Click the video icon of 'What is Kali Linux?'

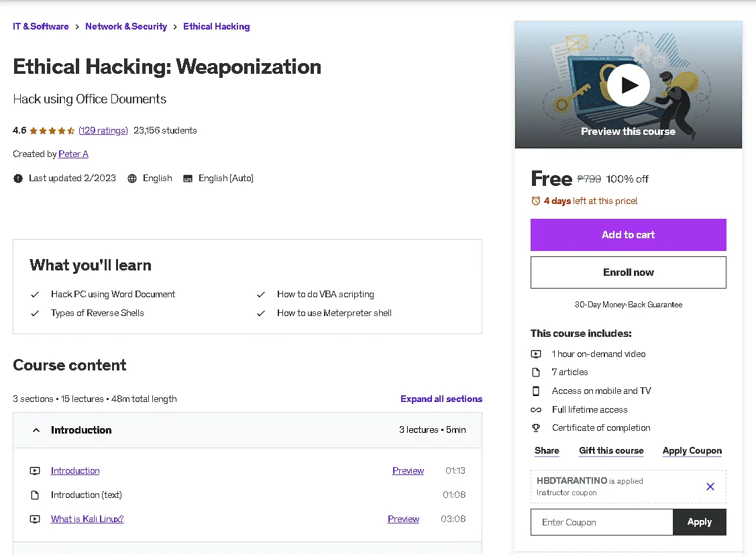pyautogui.click(x=35, y=519)
